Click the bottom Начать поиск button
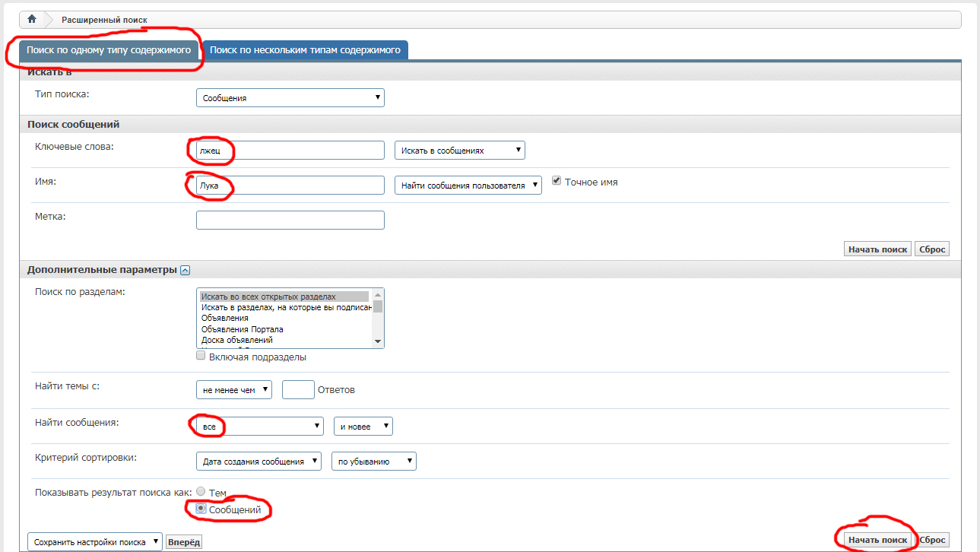The width and height of the screenshot is (980, 552). (x=878, y=540)
